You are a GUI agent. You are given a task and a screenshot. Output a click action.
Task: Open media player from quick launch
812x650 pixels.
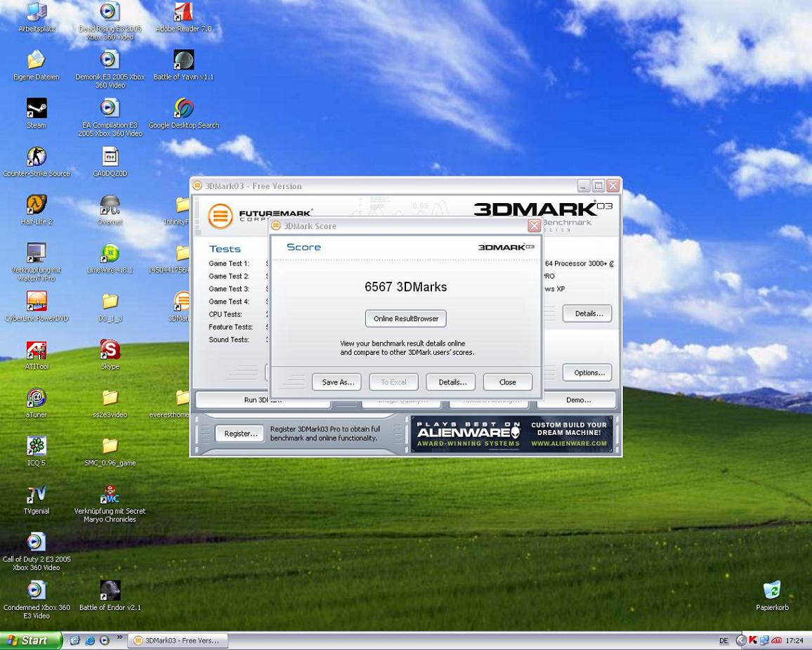click(x=104, y=641)
